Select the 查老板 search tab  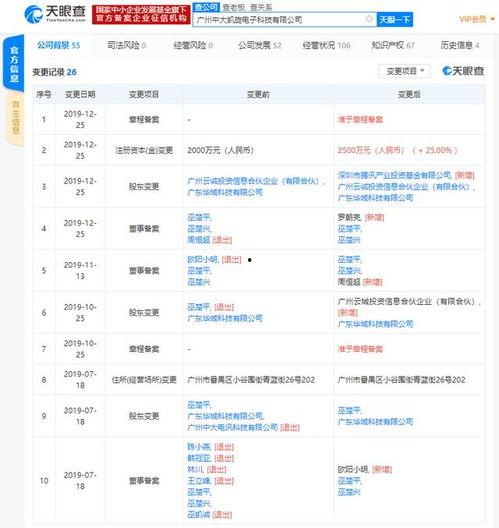[234, 7]
